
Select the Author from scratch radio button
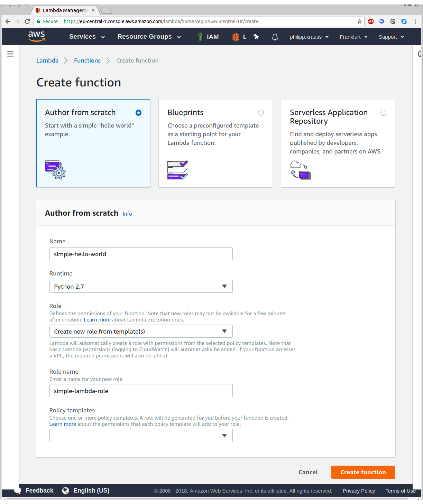click(138, 113)
